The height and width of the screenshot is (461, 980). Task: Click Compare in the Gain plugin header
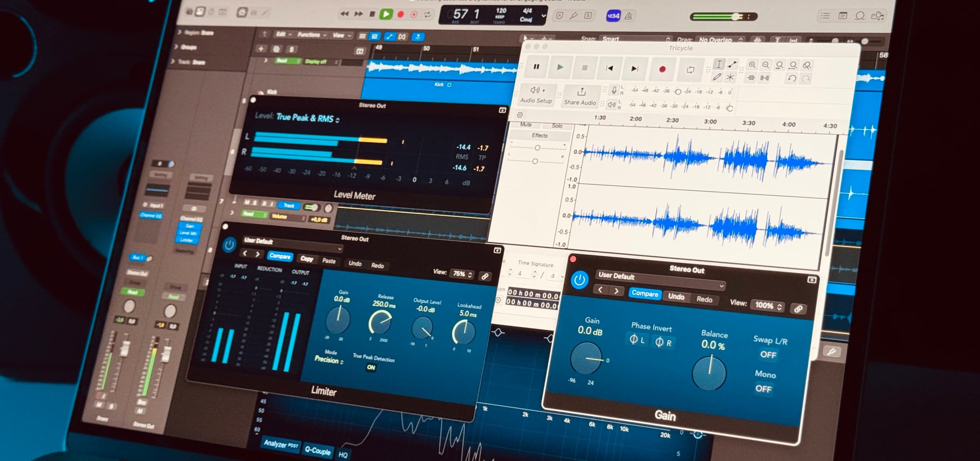pyautogui.click(x=645, y=294)
